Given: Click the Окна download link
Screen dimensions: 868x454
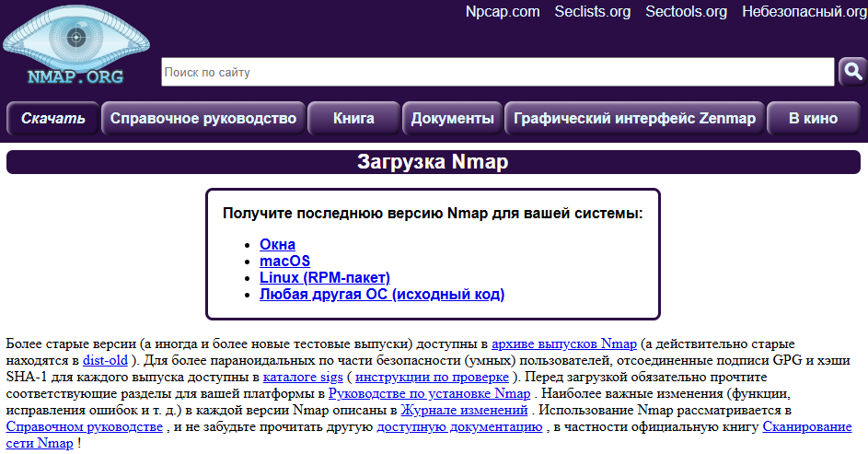Looking at the screenshot, I should [277, 244].
